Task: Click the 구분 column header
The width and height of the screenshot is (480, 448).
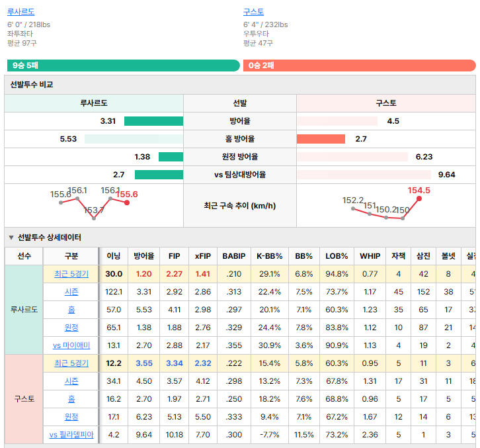Action: (71, 256)
